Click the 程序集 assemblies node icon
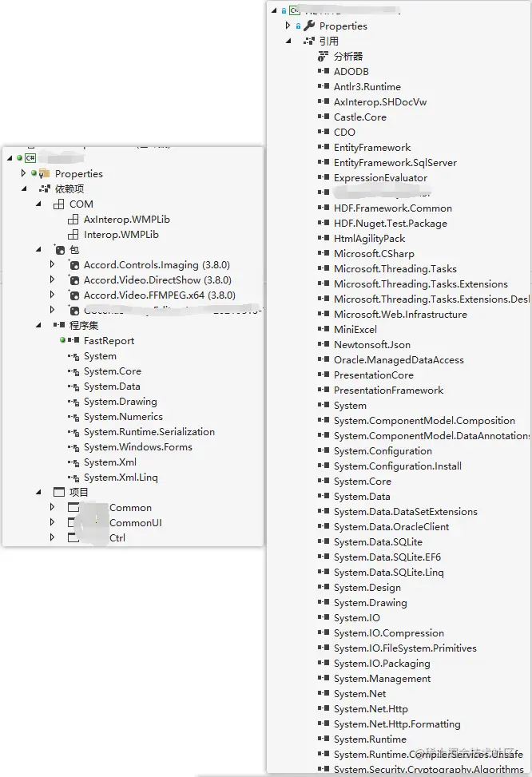 (59, 325)
